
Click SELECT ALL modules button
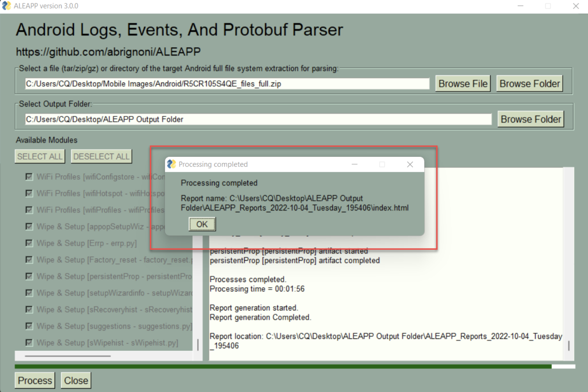(x=40, y=157)
